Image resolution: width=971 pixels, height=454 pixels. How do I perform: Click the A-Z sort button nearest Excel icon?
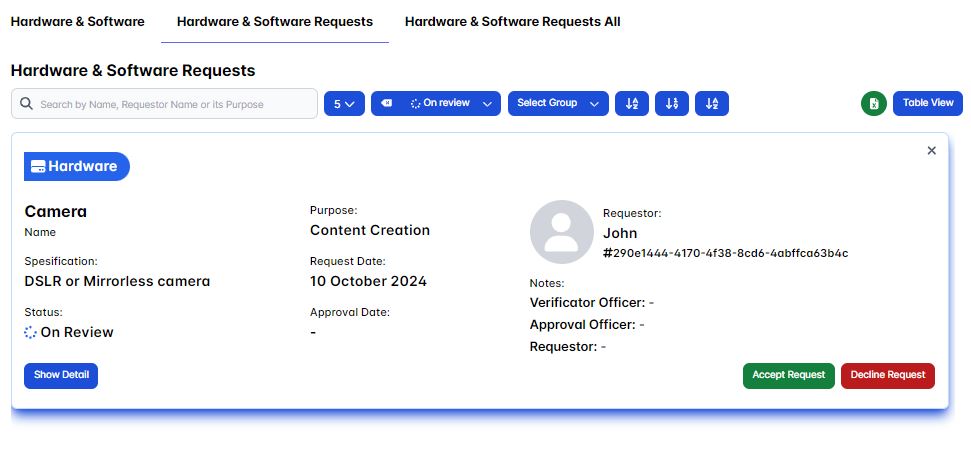tap(712, 103)
